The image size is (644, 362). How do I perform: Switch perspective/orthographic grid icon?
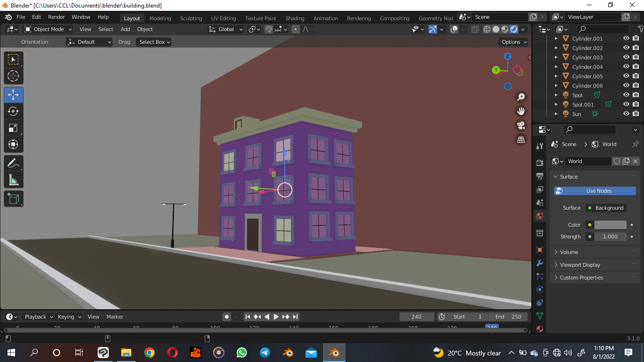pos(521,140)
